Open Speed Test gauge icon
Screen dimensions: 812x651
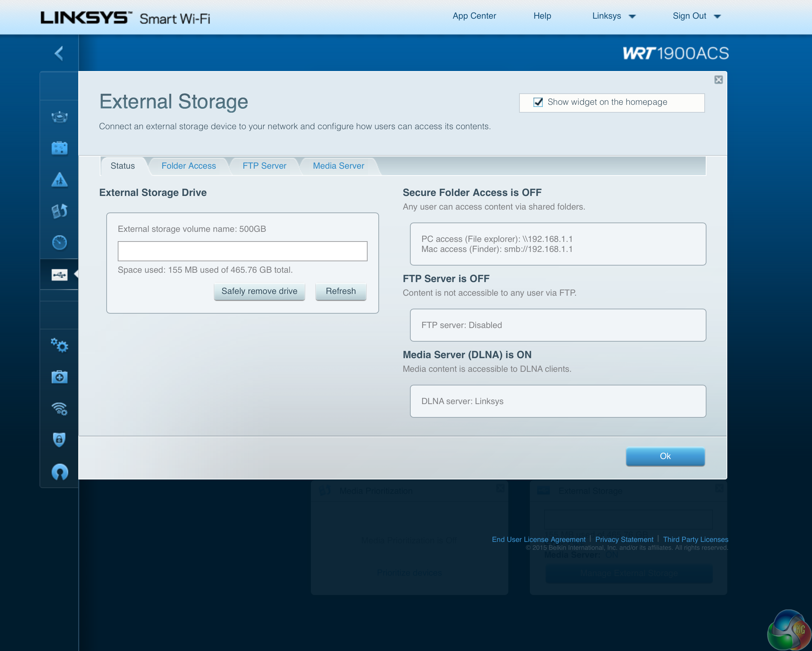60,243
